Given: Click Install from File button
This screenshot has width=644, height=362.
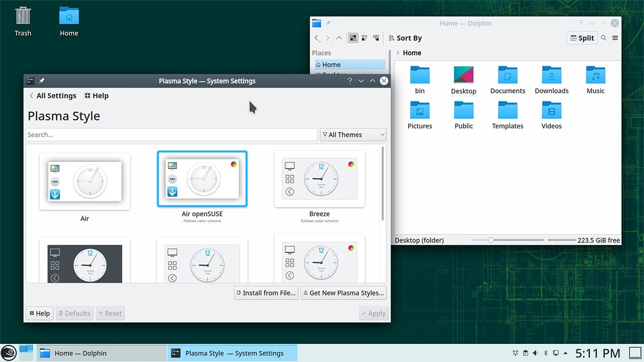Looking at the screenshot, I should (266, 293).
